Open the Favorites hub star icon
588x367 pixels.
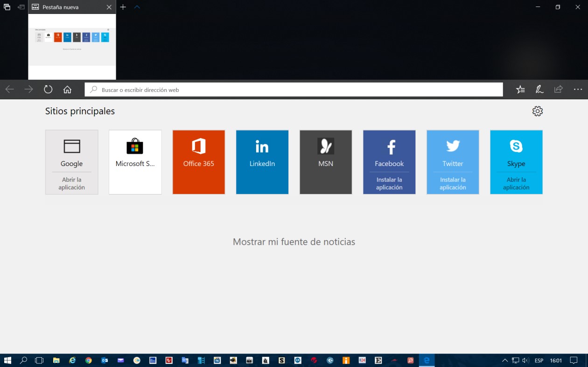point(520,90)
